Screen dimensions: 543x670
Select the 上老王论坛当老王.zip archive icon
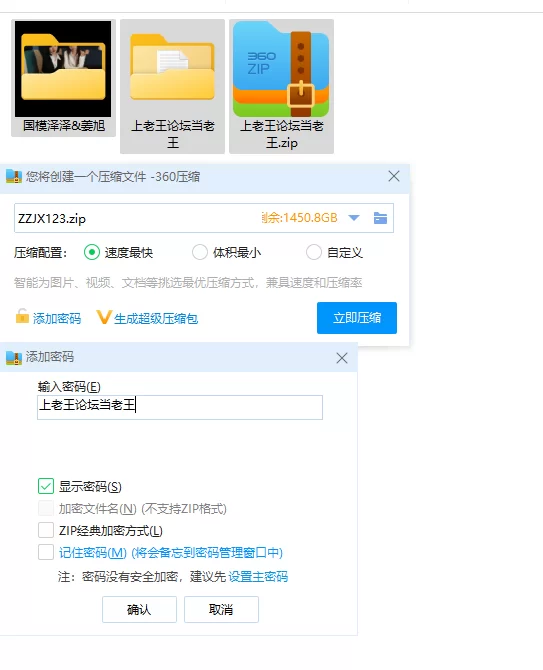pyautogui.click(x=281, y=69)
